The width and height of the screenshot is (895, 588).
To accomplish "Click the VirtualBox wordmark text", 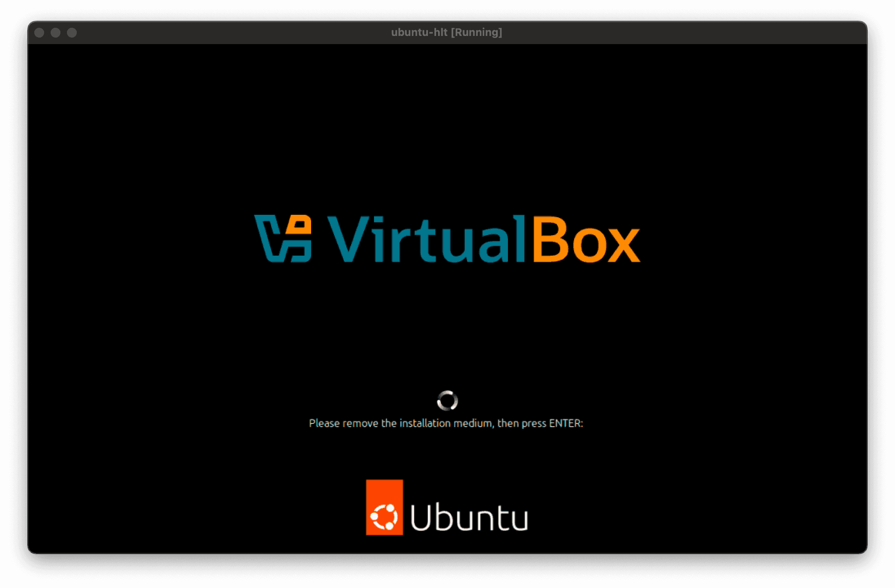I will (x=483, y=239).
